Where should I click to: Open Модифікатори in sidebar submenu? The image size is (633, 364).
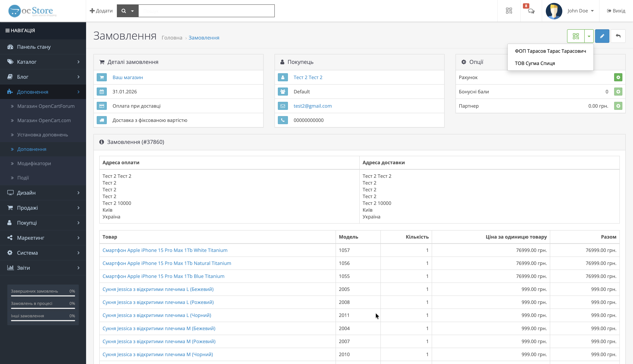(x=34, y=164)
